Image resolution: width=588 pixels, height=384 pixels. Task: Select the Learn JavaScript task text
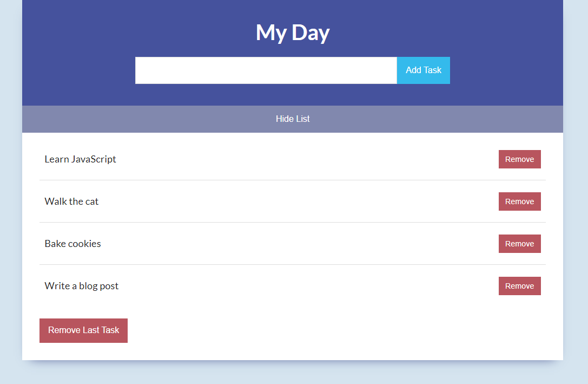[x=80, y=159]
